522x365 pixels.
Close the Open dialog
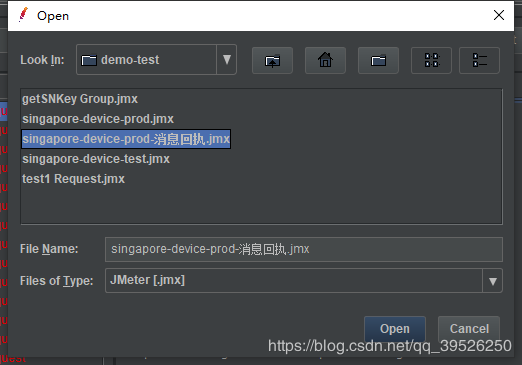(499, 15)
